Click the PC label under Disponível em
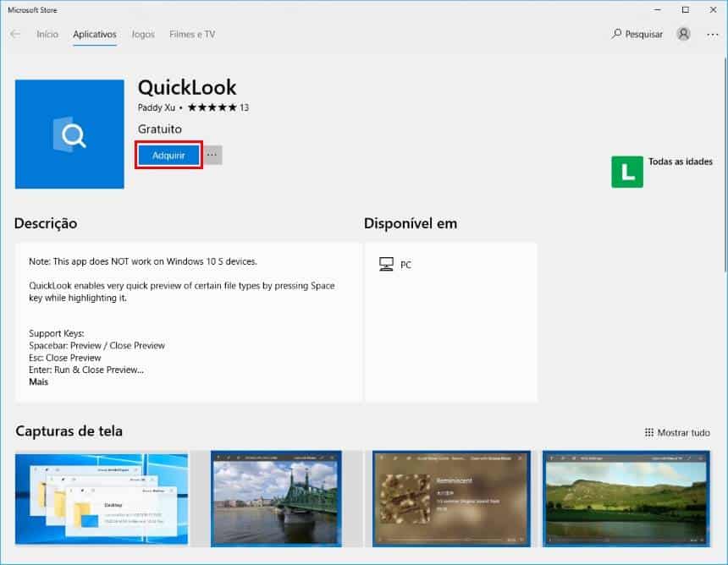 click(x=405, y=265)
